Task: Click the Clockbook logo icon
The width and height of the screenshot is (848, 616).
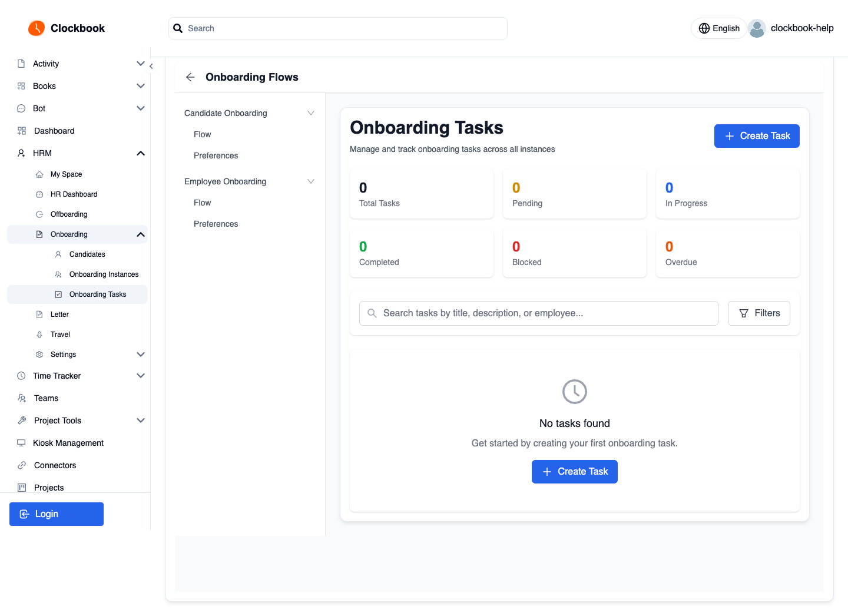Action: pos(37,28)
